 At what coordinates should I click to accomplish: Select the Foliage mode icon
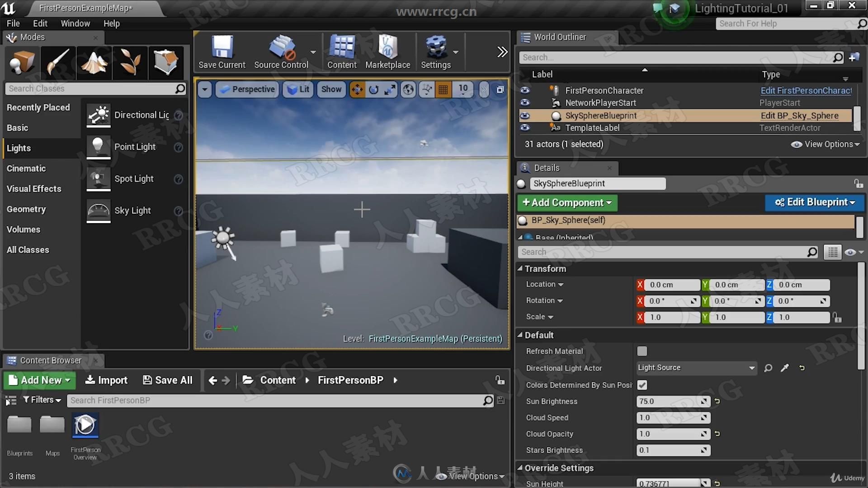point(130,62)
